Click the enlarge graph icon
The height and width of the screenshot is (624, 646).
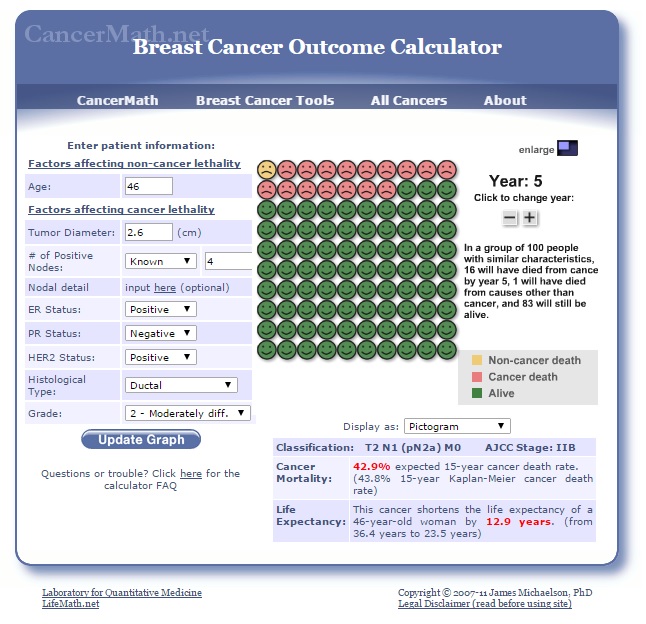[x=567, y=149]
